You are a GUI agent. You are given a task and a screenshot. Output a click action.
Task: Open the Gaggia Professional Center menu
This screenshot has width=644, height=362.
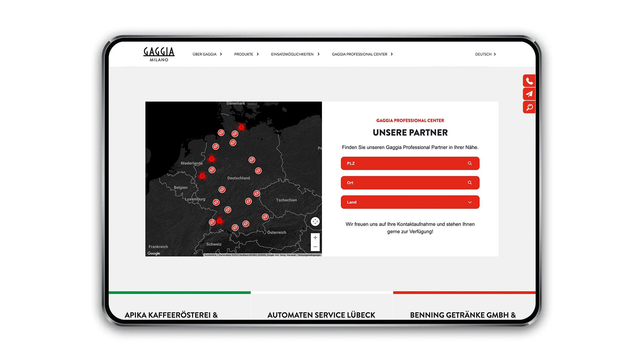pos(360,54)
